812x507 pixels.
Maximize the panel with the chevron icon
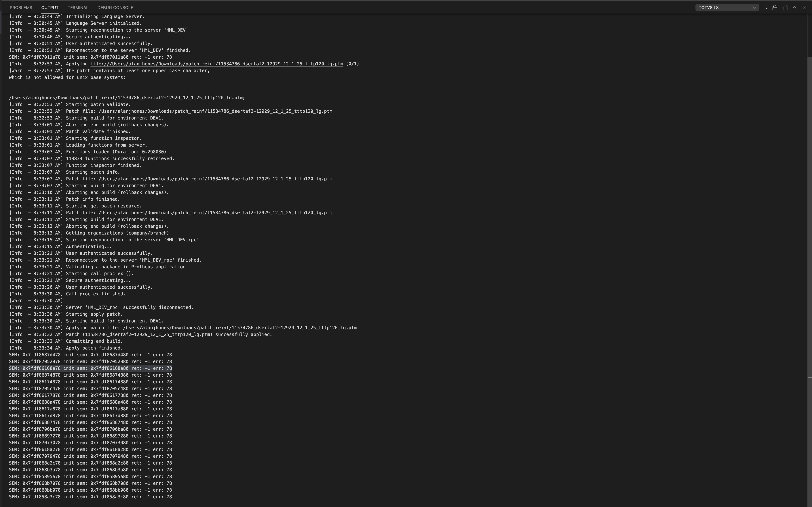click(794, 7)
